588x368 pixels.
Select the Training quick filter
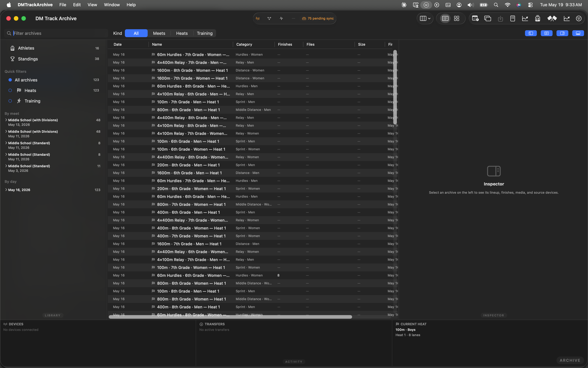pos(53,101)
